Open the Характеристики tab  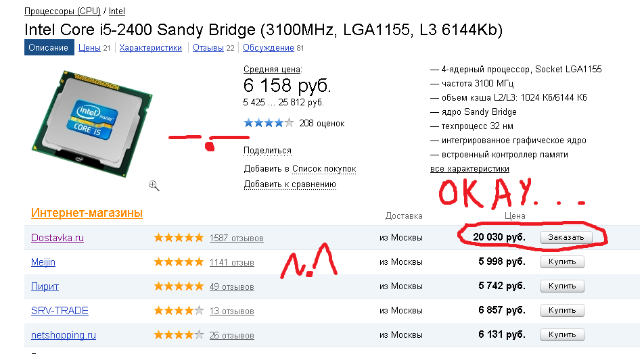tap(150, 47)
